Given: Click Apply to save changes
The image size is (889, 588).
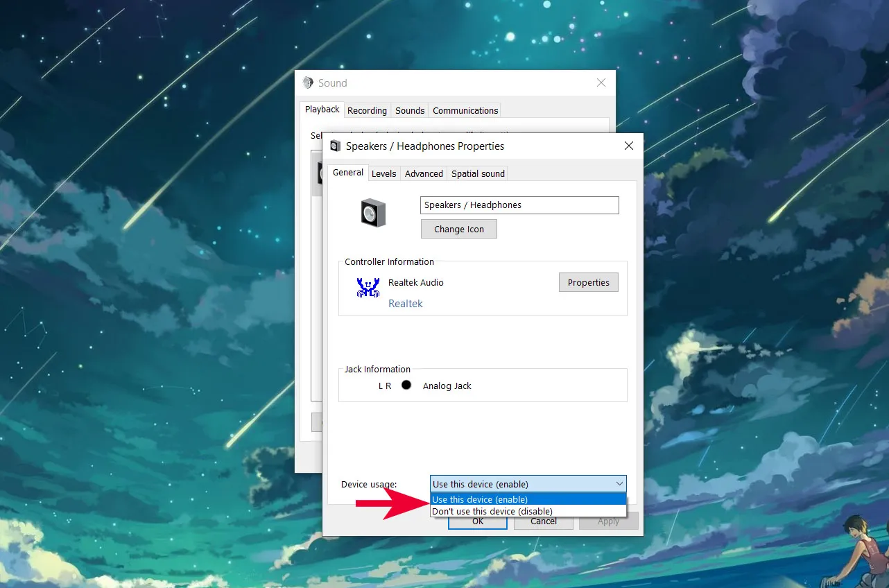Looking at the screenshot, I should (x=608, y=521).
